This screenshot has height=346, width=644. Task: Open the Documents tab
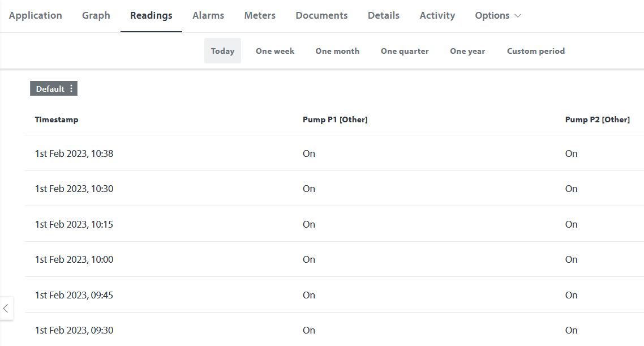point(321,16)
